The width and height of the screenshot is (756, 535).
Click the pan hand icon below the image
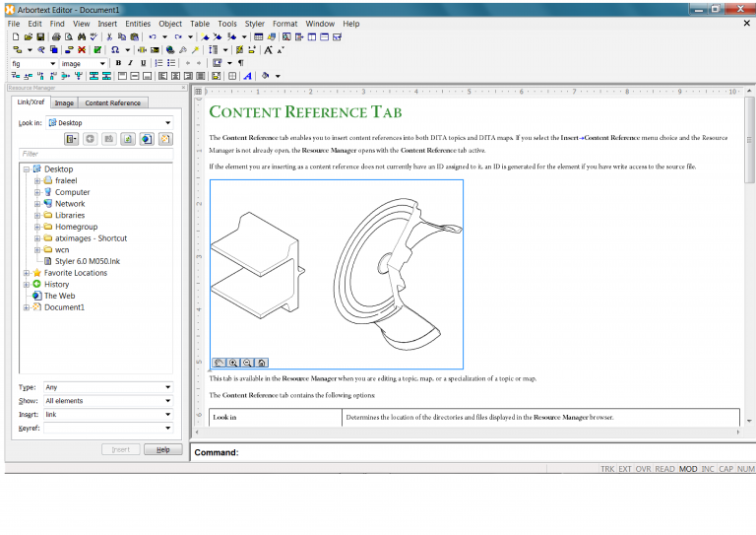(x=219, y=363)
